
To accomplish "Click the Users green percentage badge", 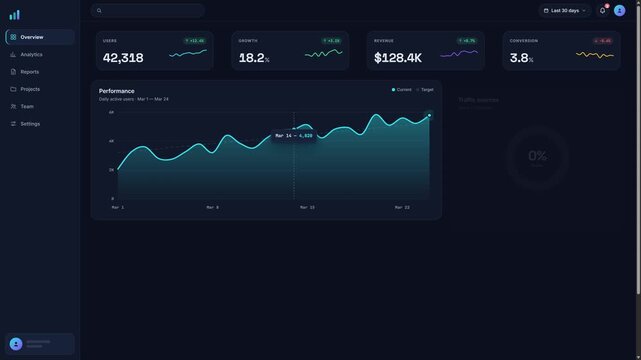I will [195, 41].
